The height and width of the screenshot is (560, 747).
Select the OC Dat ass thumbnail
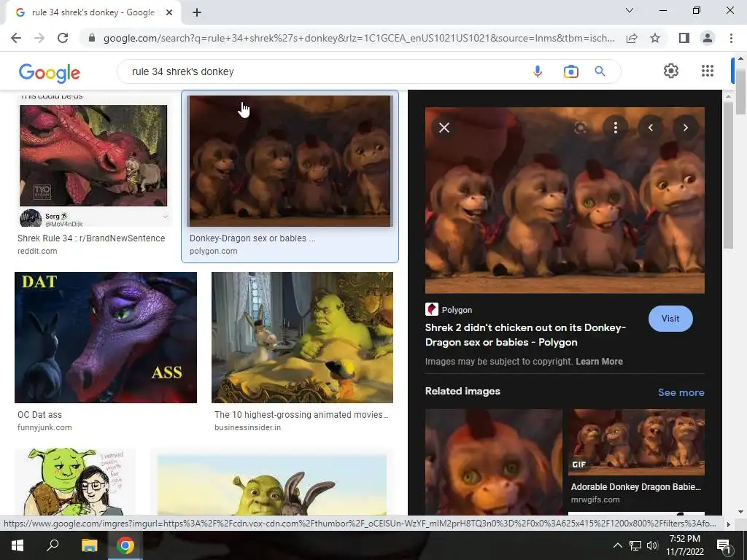coord(106,338)
